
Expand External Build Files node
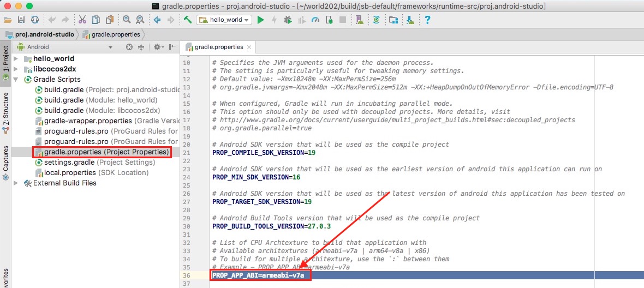tap(16, 183)
